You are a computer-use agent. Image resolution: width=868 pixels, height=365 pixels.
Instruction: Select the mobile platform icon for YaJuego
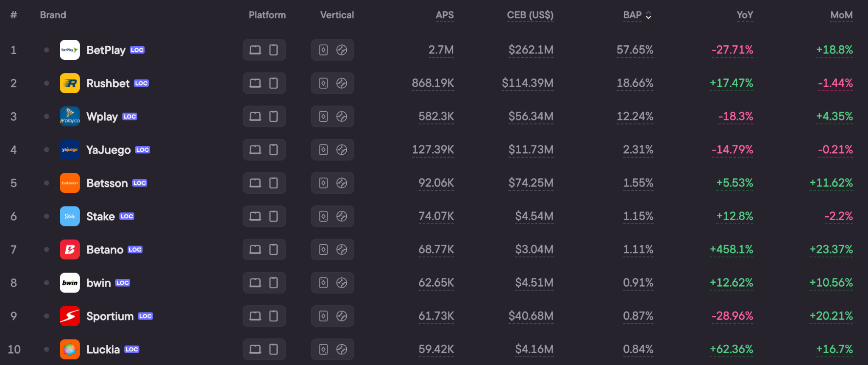coord(274,150)
